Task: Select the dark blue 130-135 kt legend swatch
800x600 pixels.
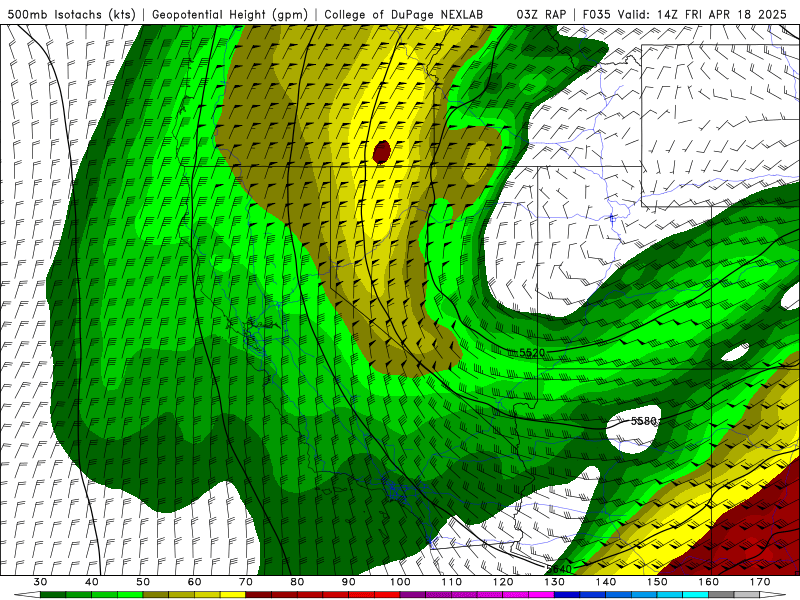Action: (x=567, y=595)
